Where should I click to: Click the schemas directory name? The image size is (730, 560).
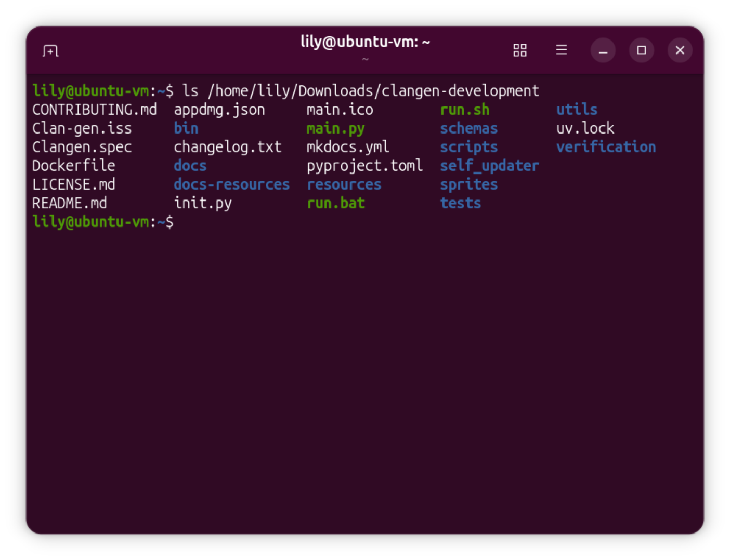[x=469, y=128]
